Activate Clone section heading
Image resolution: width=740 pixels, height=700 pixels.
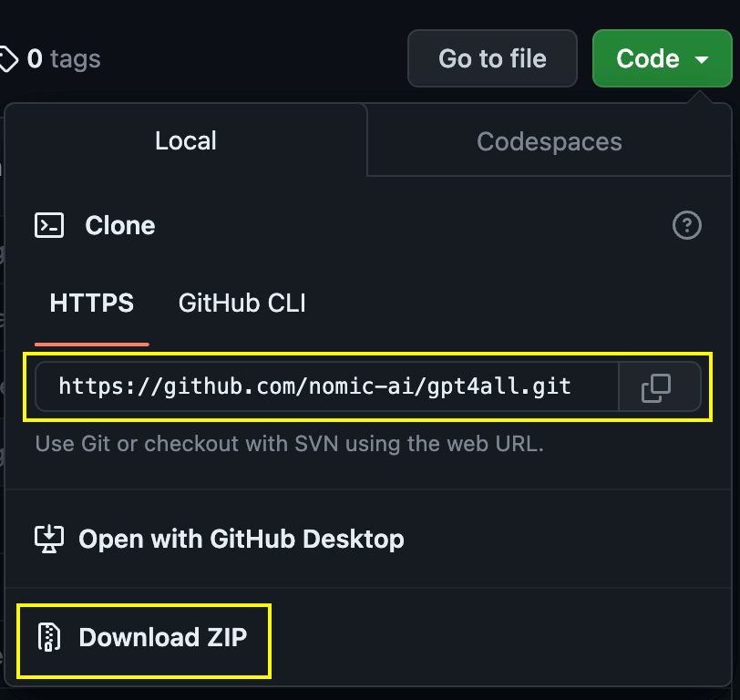tap(119, 225)
